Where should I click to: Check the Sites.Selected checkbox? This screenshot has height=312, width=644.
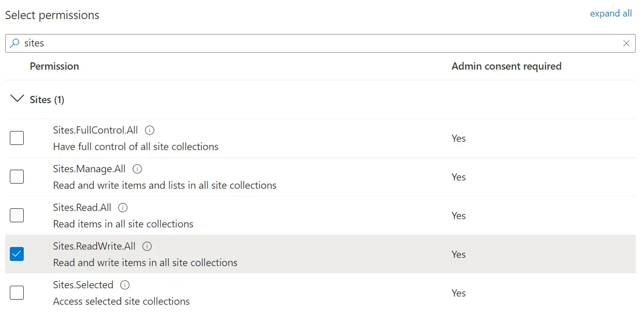click(16, 292)
